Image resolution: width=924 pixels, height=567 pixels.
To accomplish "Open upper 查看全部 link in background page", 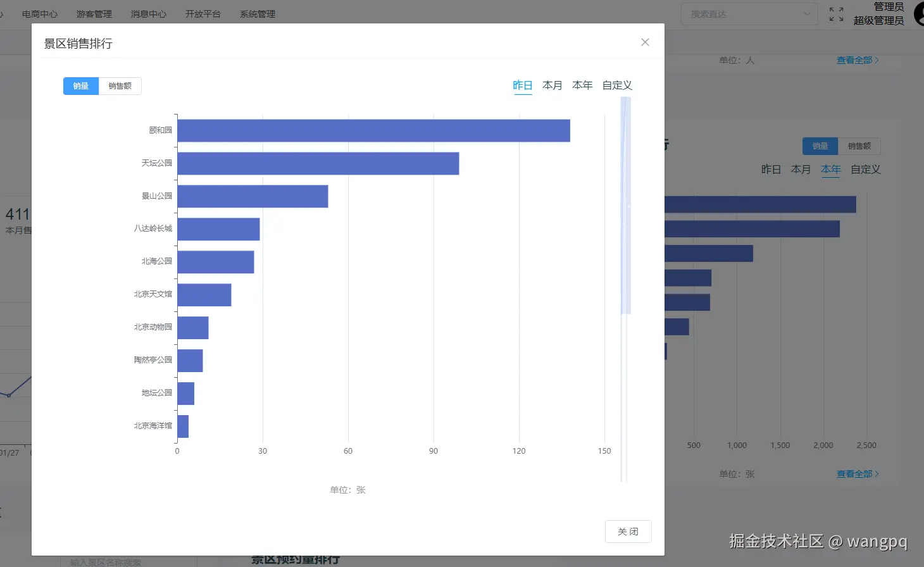I will coord(858,60).
